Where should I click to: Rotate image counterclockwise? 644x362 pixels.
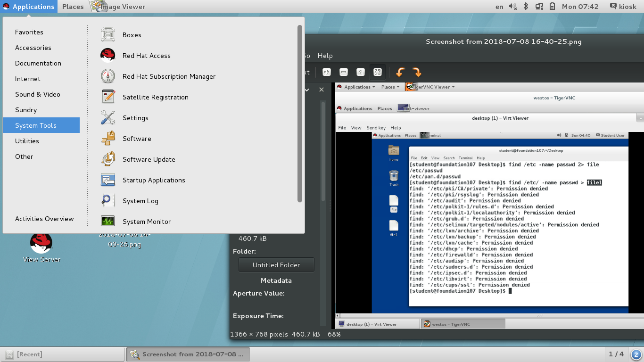click(400, 72)
